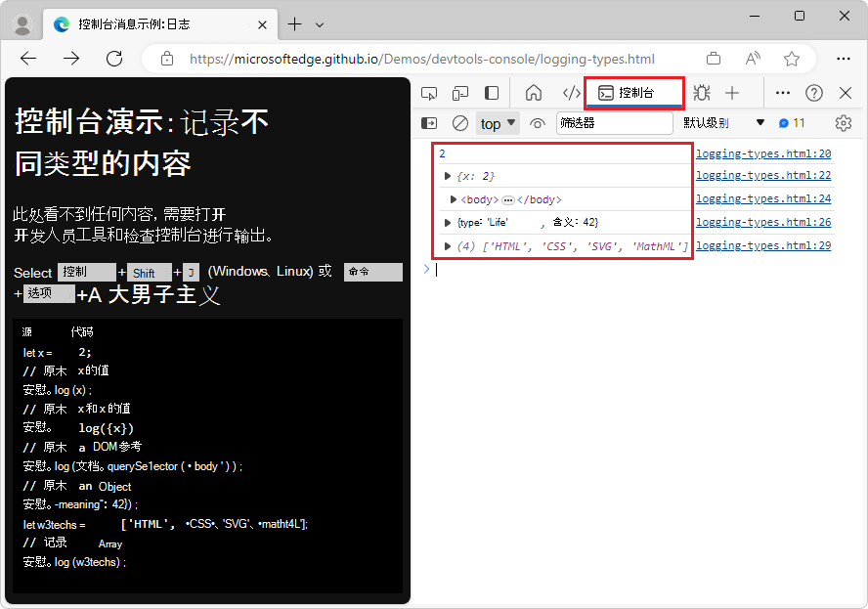The height and width of the screenshot is (609, 868).
Task: Open the Welcome home tool
Action: point(534,93)
